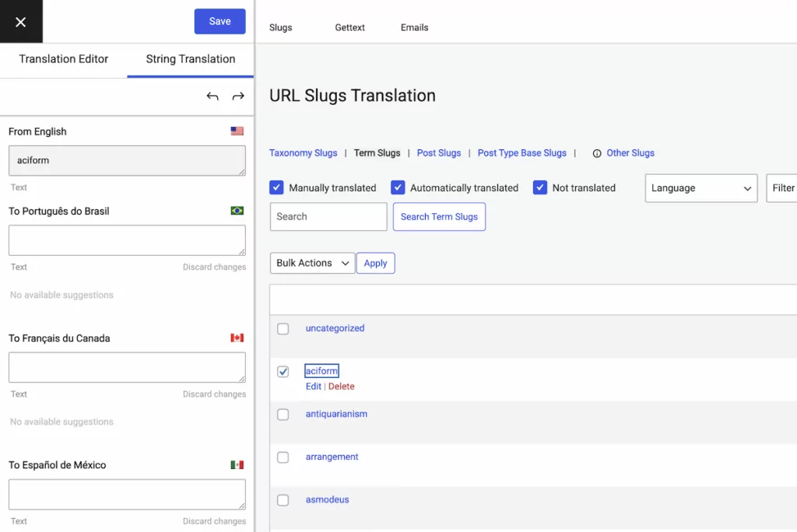Check the antiquarianism row checkbox

(x=283, y=415)
